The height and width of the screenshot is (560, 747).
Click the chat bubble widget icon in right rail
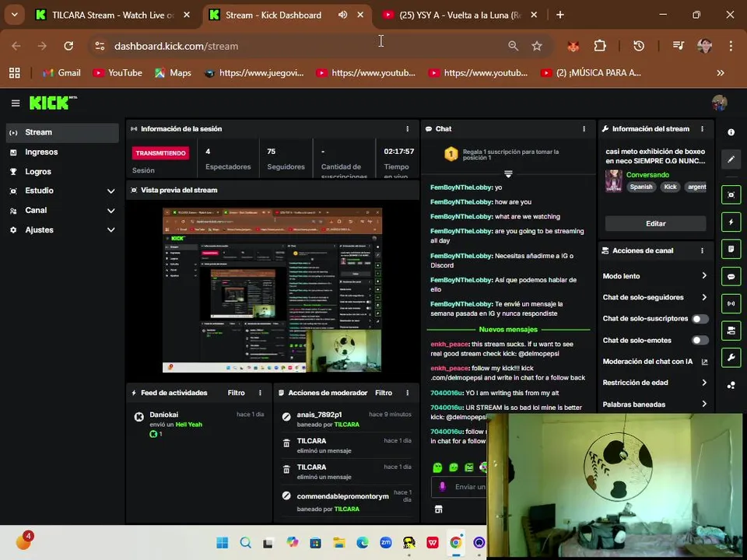click(x=731, y=276)
